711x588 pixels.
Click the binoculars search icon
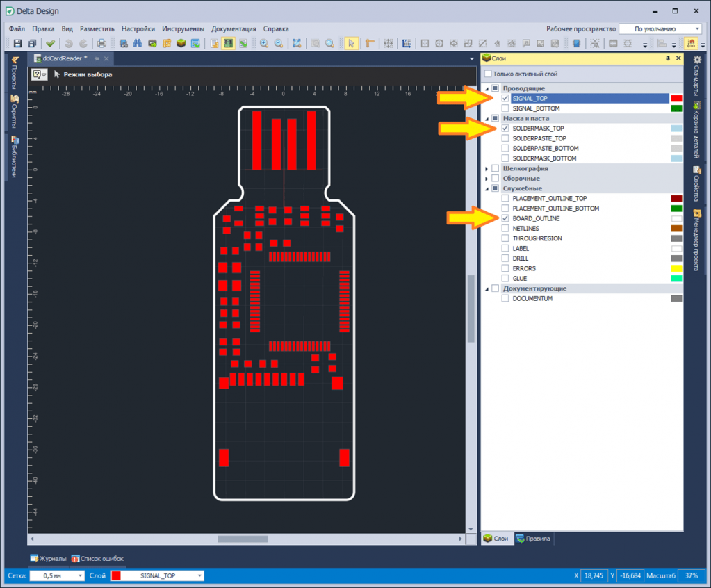(x=138, y=44)
